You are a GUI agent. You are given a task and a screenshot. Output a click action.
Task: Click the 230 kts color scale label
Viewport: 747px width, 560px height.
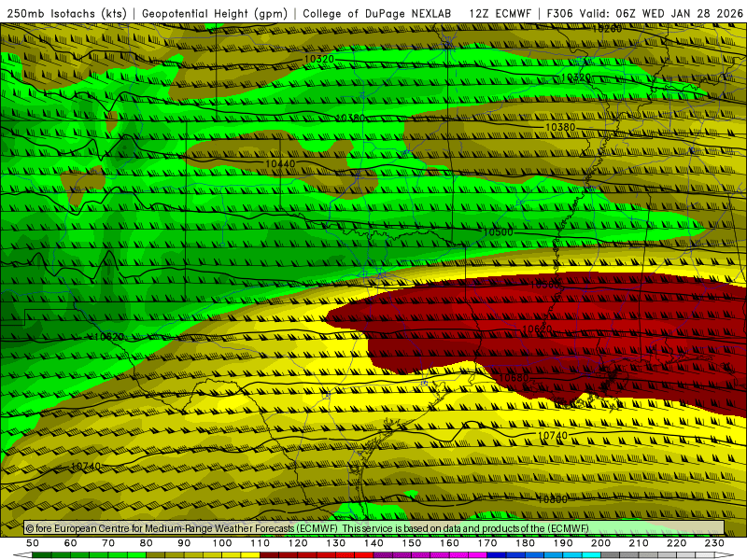coord(714,543)
